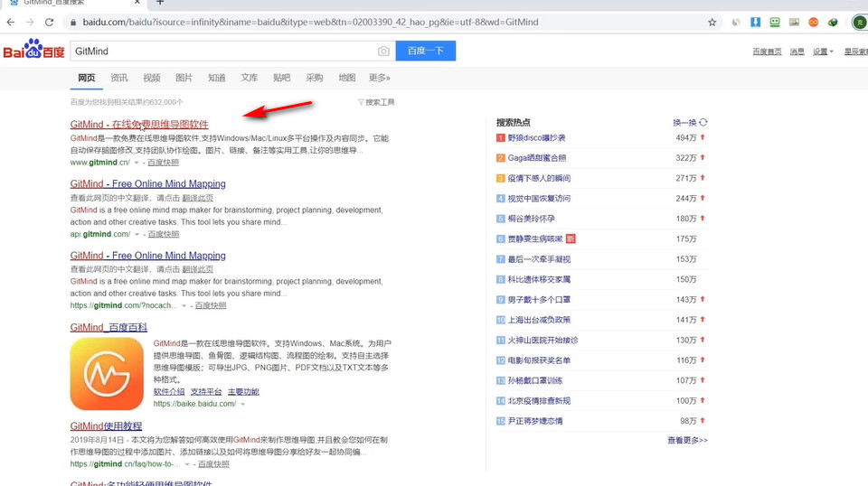Click 换一换 text in hot searches
The height and width of the screenshot is (486, 868).
(684, 123)
